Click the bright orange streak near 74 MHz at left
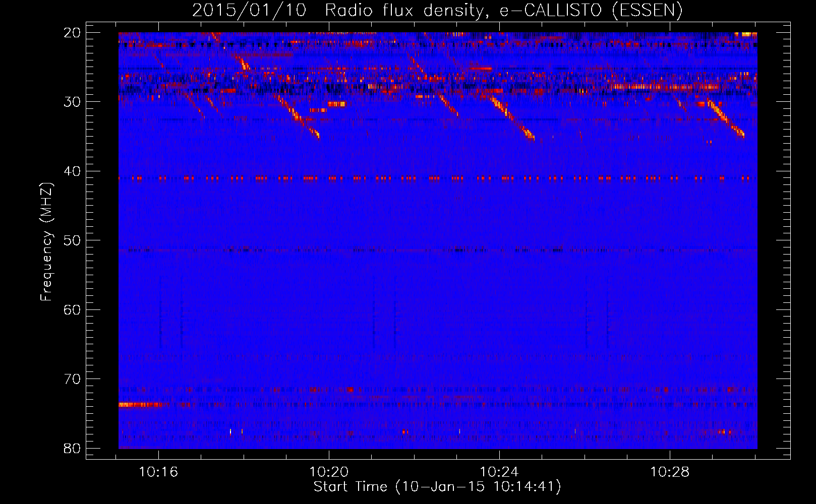The height and width of the screenshot is (504, 816). pos(141,405)
